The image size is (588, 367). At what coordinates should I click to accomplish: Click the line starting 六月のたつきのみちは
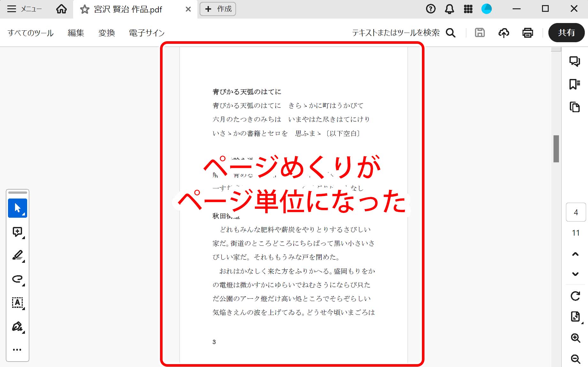pos(291,119)
